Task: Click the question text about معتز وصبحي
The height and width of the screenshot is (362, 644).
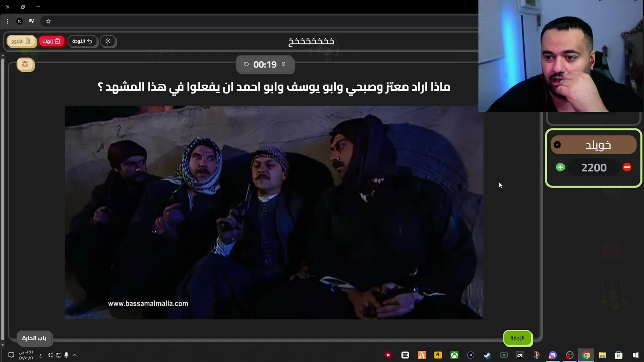Action: pyautogui.click(x=274, y=86)
